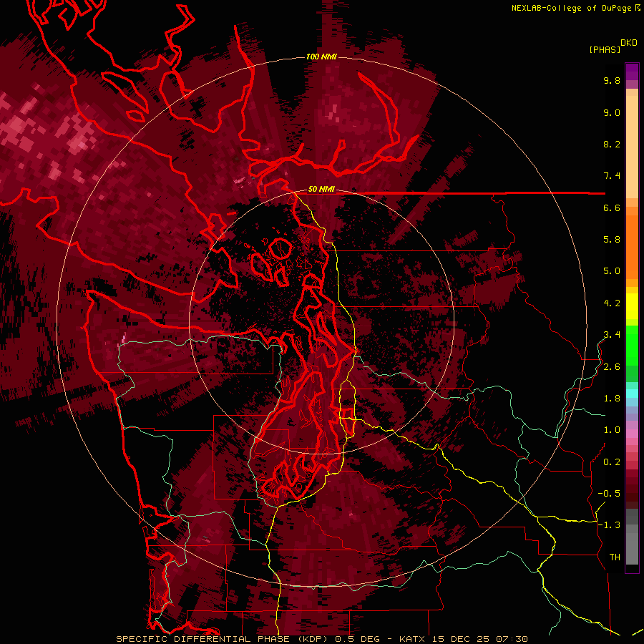Click the -0.5 value on the color scale

(x=609, y=494)
